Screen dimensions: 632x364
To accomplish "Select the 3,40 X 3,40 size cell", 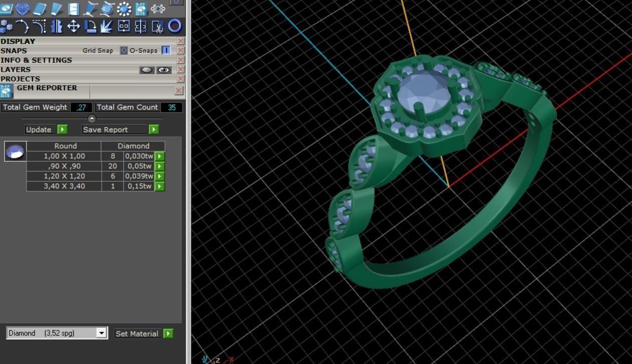I will click(64, 186).
